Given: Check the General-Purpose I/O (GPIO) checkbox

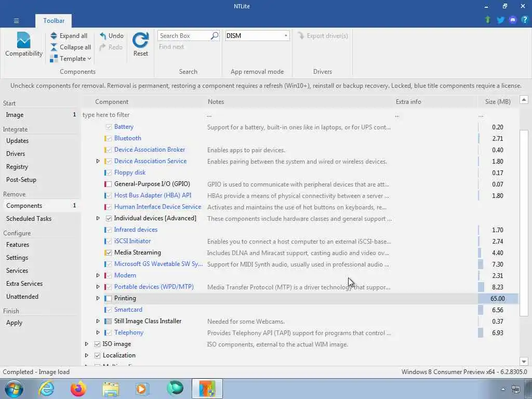Looking at the screenshot, I should [x=109, y=184].
